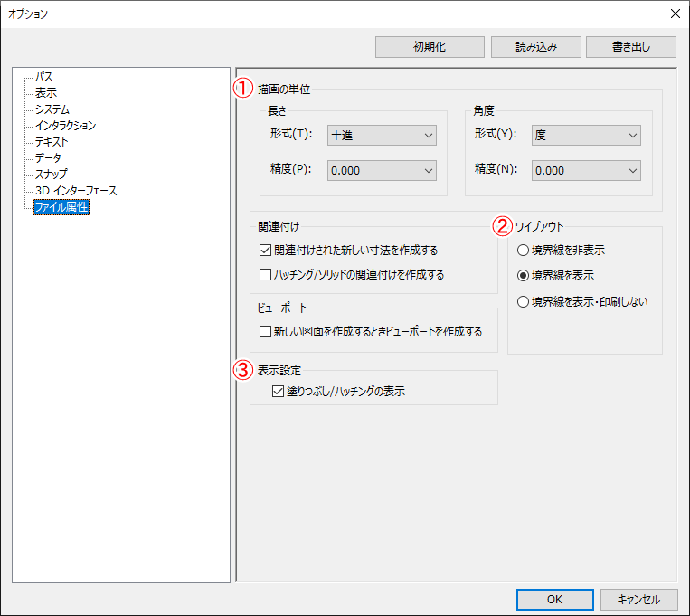The height and width of the screenshot is (616, 690).
Task: Uncheck 関連付けされた新しい寸法を作成する
Action: 266,251
